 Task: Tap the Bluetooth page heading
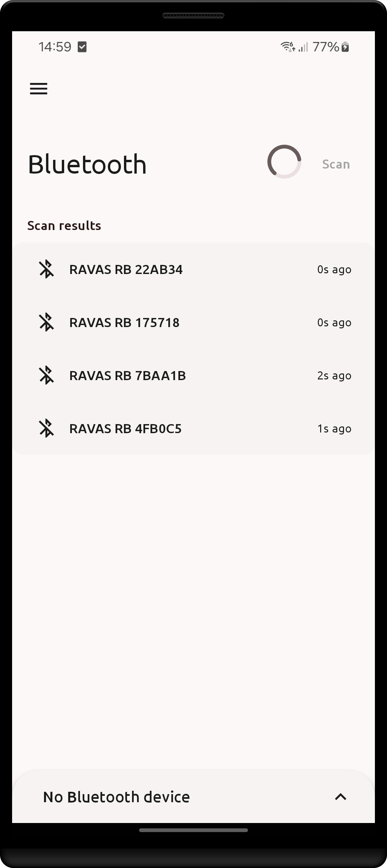pyautogui.click(x=87, y=165)
